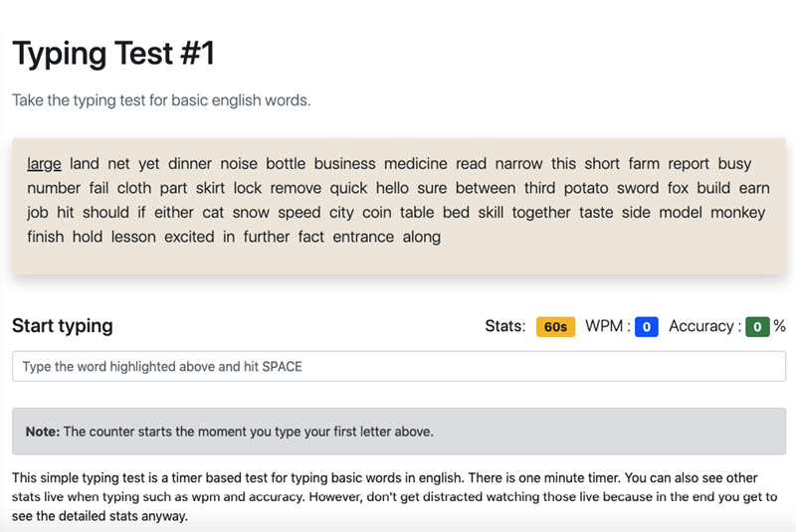Screen dimensions: 796x532
Task: Click the subtitle about basic english words
Action: tap(161, 100)
